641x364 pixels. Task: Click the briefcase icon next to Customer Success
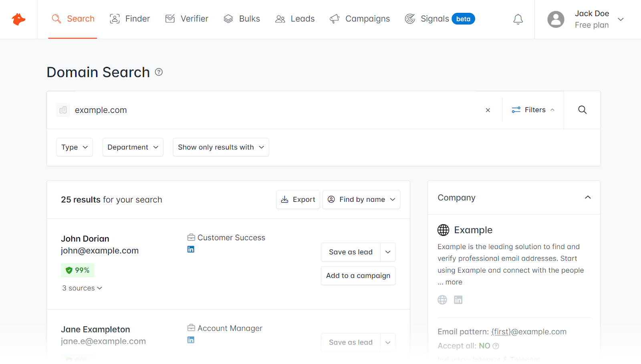(x=191, y=237)
